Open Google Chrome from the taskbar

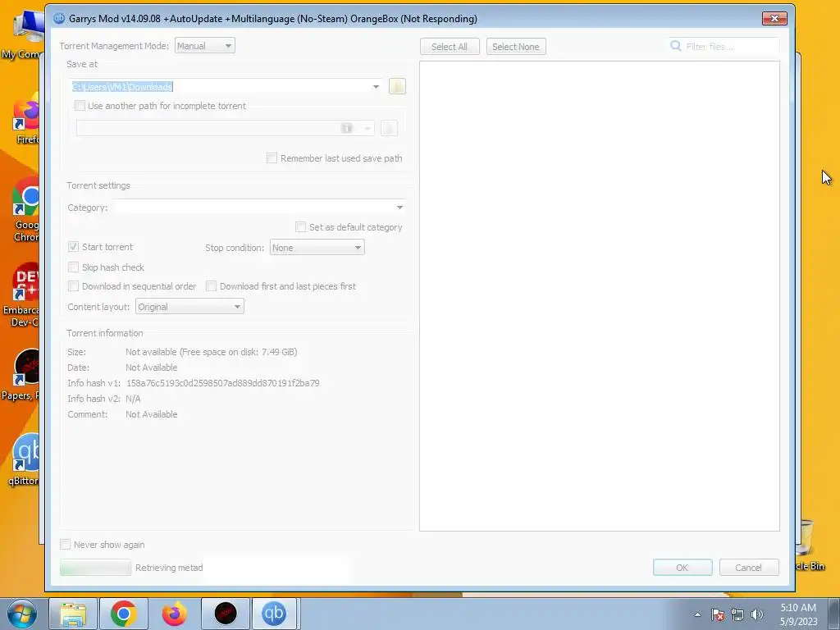[124, 614]
